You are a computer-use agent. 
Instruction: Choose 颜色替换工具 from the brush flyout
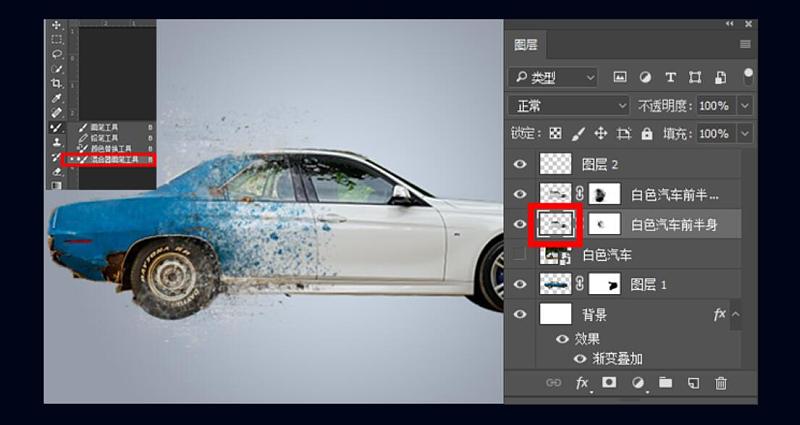[x=110, y=148]
